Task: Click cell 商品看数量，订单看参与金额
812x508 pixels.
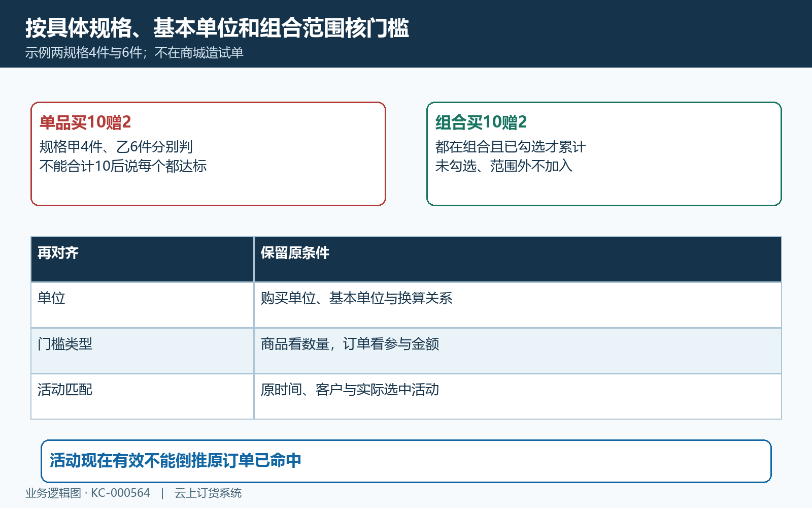Action: pos(518,351)
